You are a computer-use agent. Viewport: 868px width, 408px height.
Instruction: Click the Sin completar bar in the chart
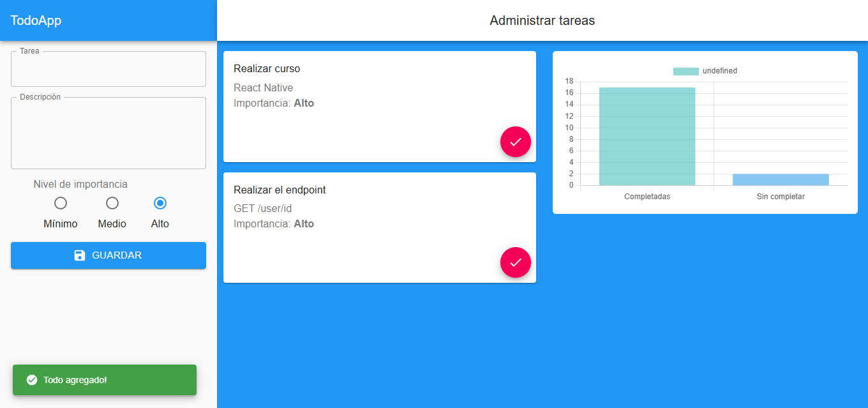pos(780,179)
